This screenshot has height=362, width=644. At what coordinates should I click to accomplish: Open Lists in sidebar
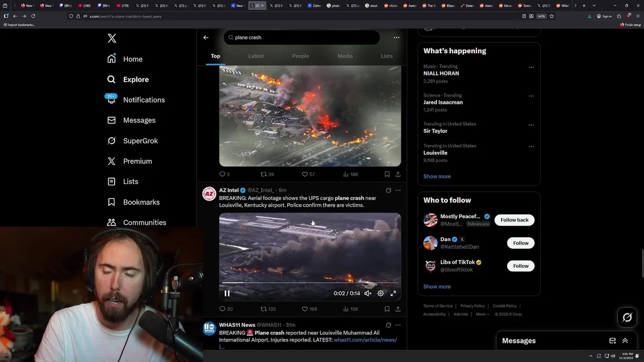point(123,182)
